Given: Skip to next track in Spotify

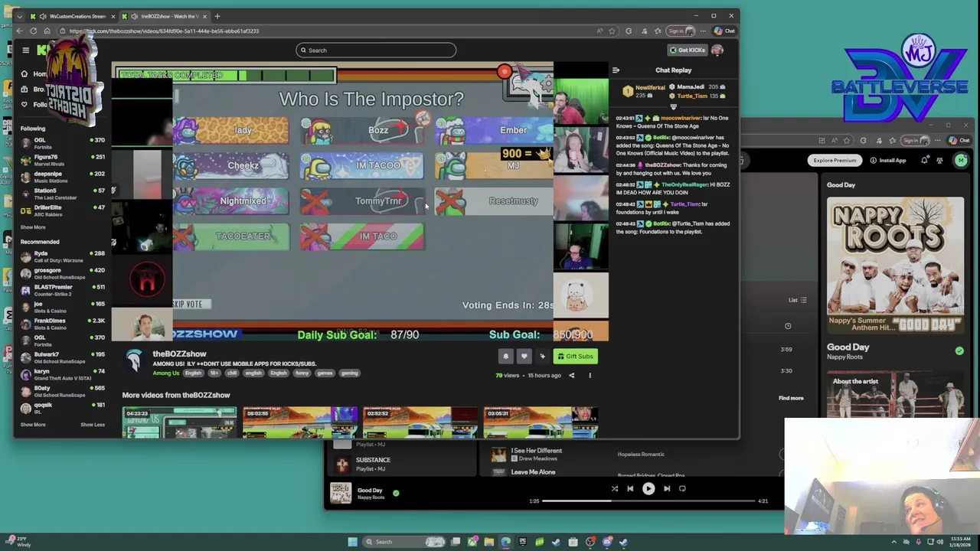Looking at the screenshot, I should (x=667, y=488).
